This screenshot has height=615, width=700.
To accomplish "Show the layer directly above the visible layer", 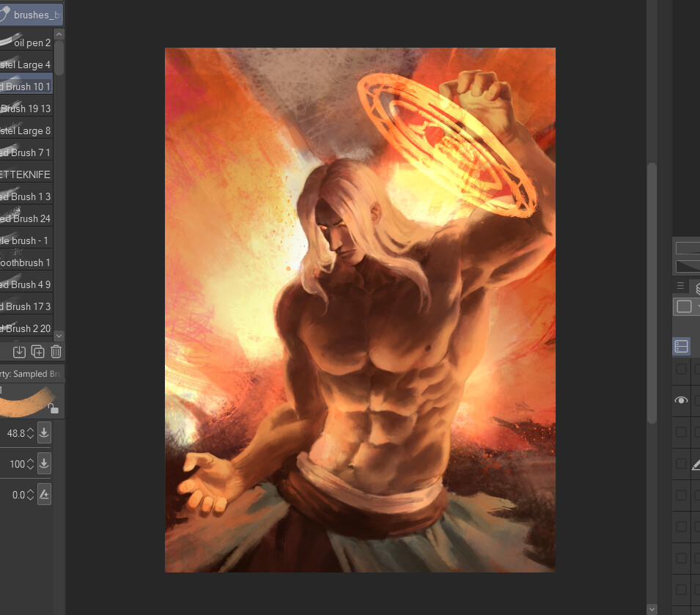I will coord(681,369).
